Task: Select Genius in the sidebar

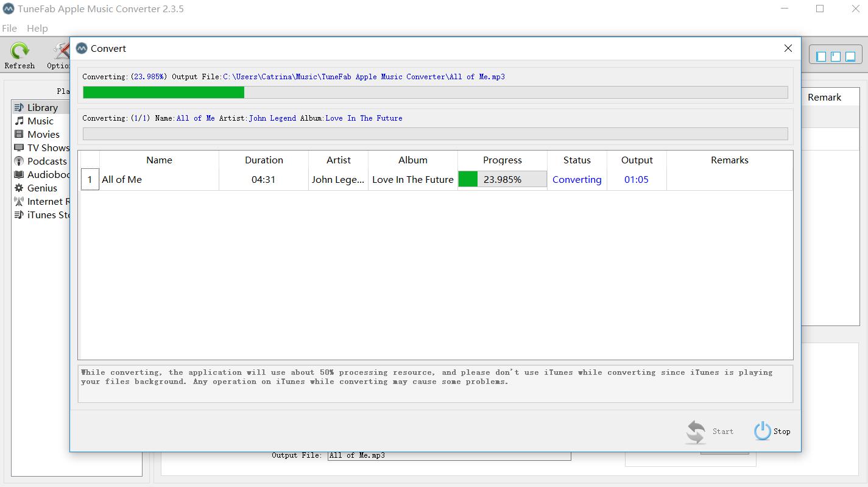Action: click(40, 188)
